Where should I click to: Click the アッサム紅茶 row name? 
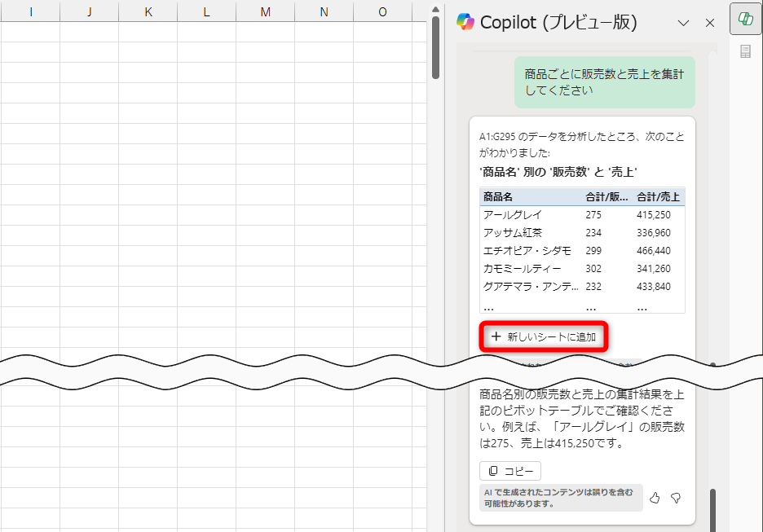(513, 232)
